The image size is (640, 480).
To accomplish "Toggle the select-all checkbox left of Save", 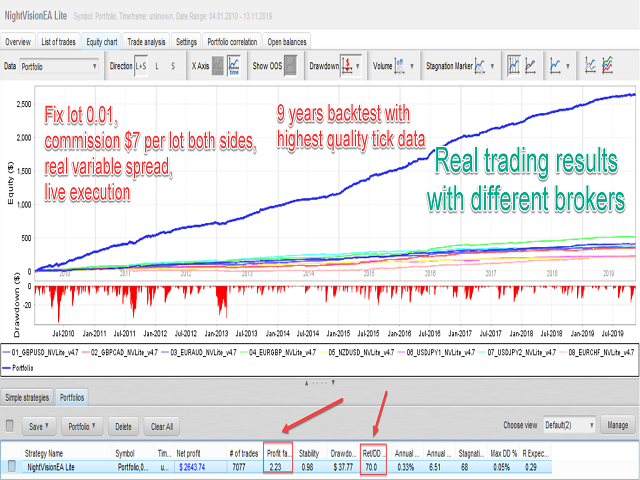I will coord(10,426).
